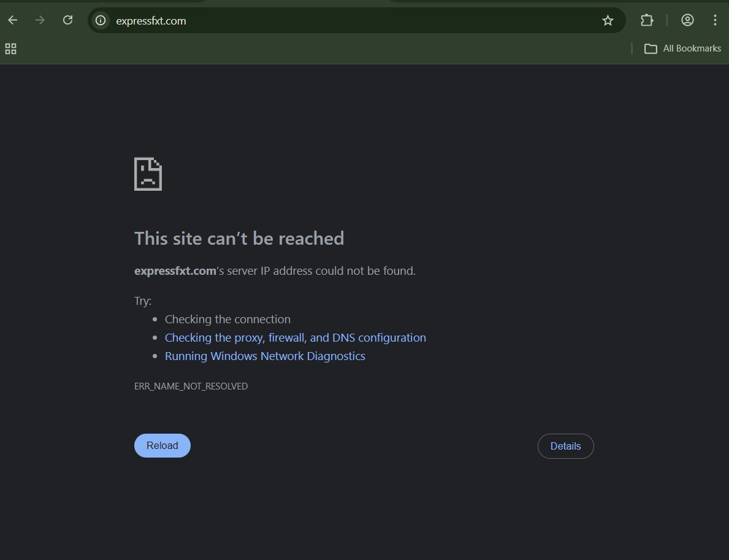Click the ERR_NAME_NOT_RESOLVED error code

191,386
